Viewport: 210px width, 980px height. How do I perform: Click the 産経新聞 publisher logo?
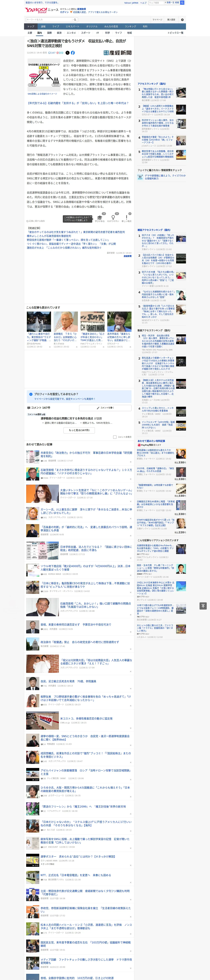(117, 53)
